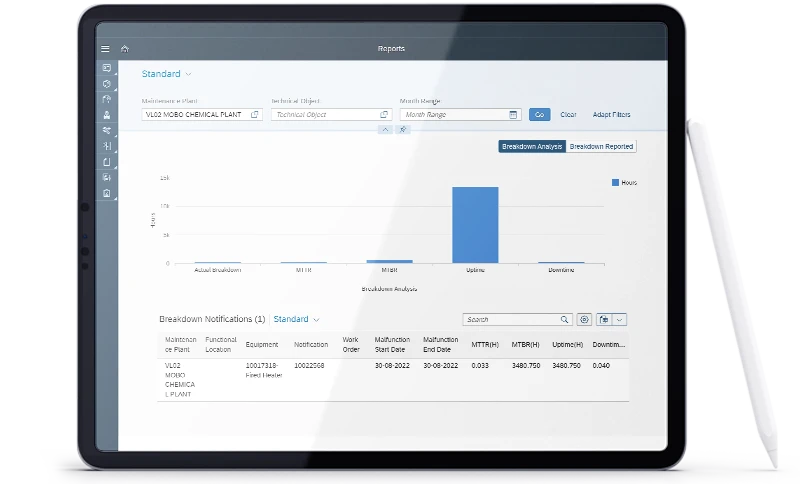Switch to Breakdown Reported view

[x=601, y=146]
